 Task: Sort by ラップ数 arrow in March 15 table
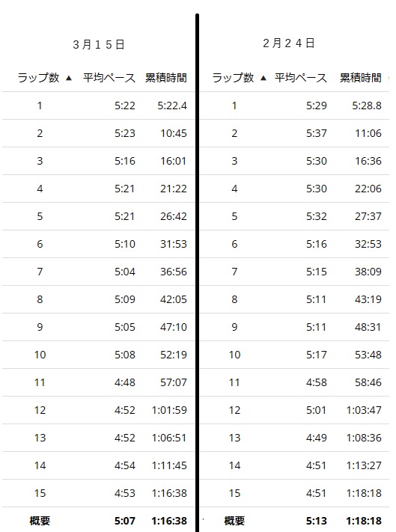(x=69, y=79)
